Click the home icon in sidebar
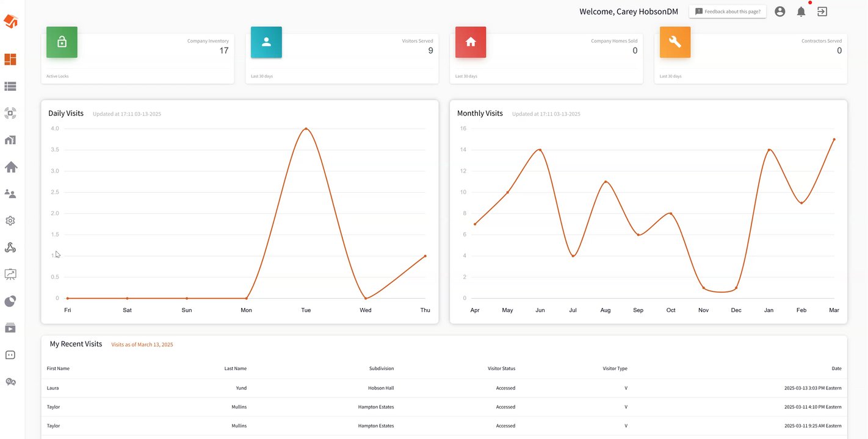 pos(10,167)
